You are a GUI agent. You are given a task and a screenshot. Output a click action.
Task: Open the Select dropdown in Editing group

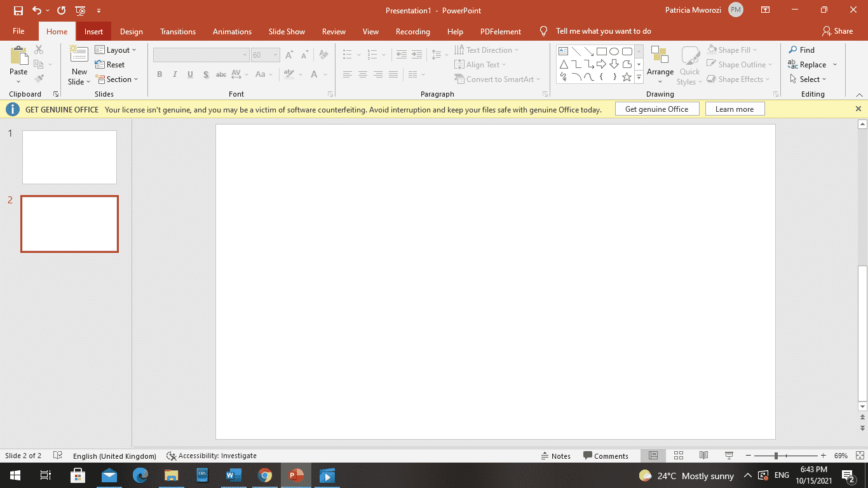808,79
